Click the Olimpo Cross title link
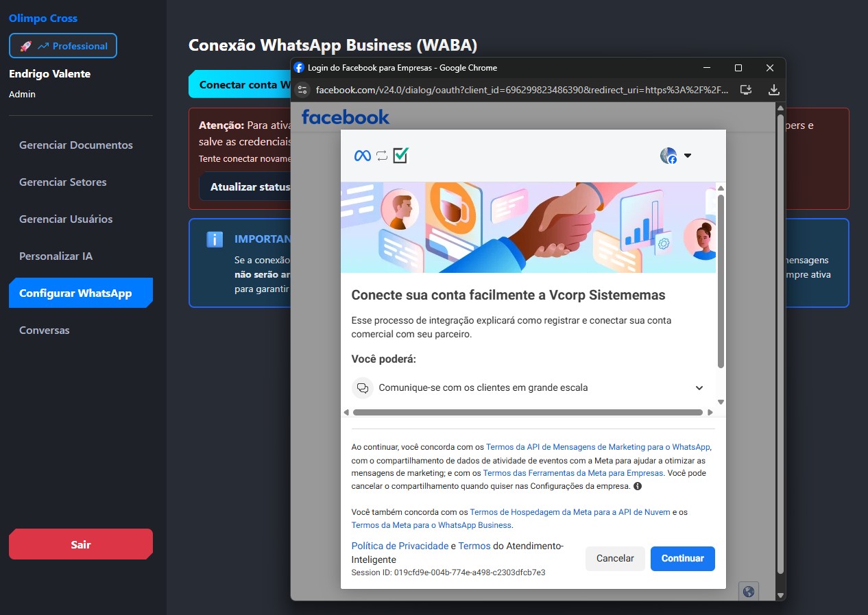The width and height of the screenshot is (868, 615). coord(43,19)
